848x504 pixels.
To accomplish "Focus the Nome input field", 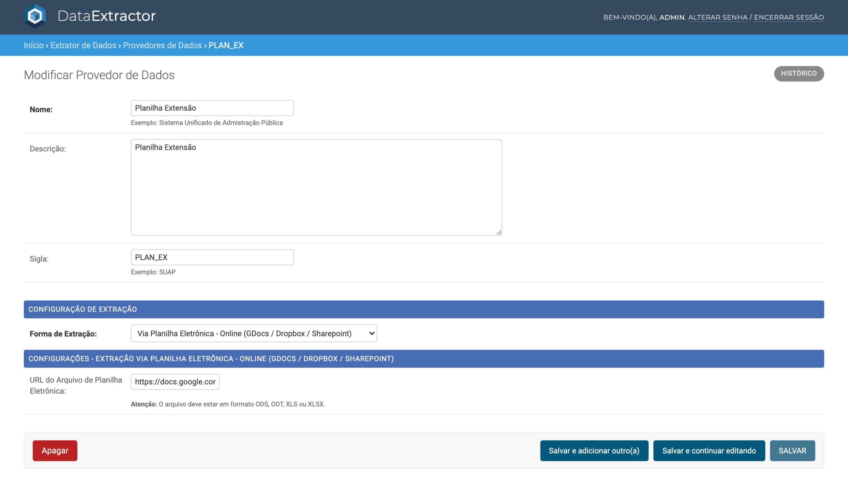I will tap(212, 108).
